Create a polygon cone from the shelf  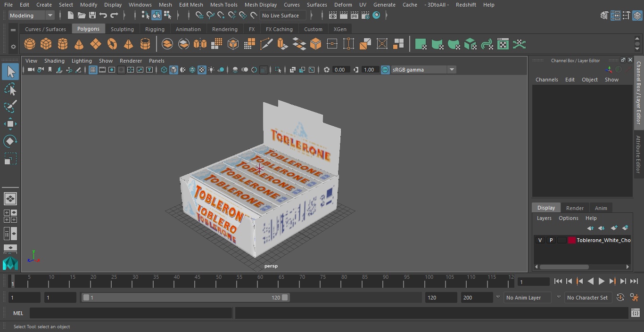tap(79, 44)
